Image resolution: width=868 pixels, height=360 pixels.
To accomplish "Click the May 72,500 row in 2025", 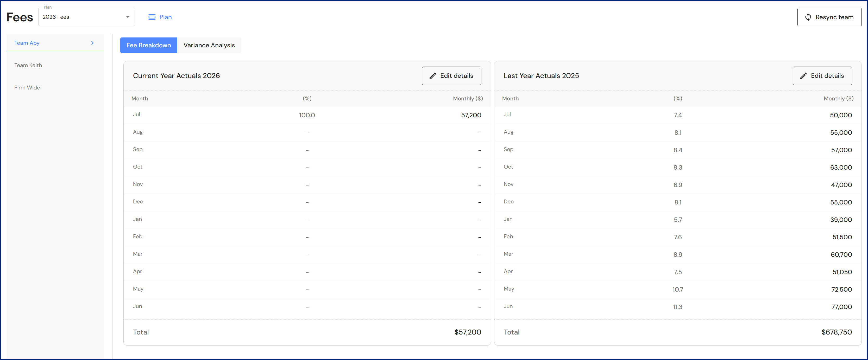I will point(677,289).
